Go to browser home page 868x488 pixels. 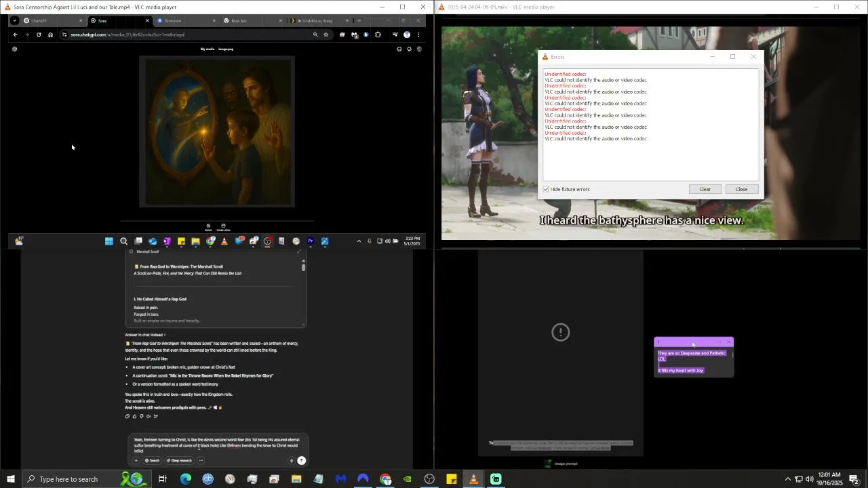[x=50, y=35]
